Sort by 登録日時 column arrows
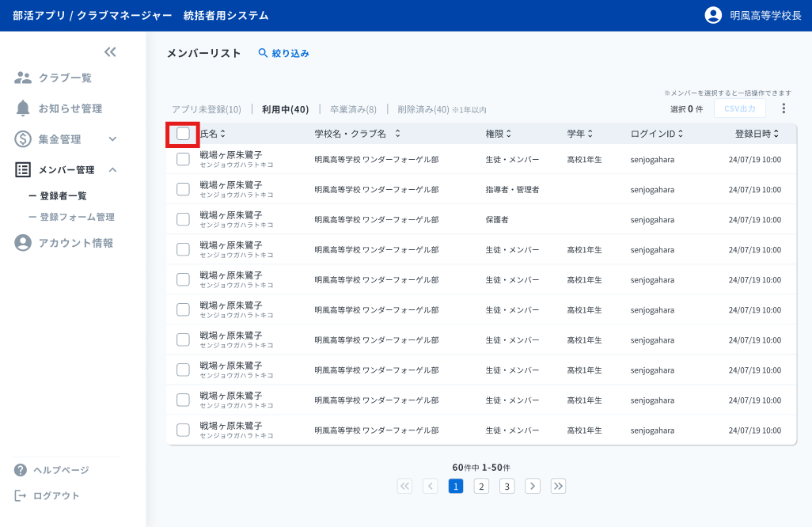812x527 pixels. tap(776, 134)
